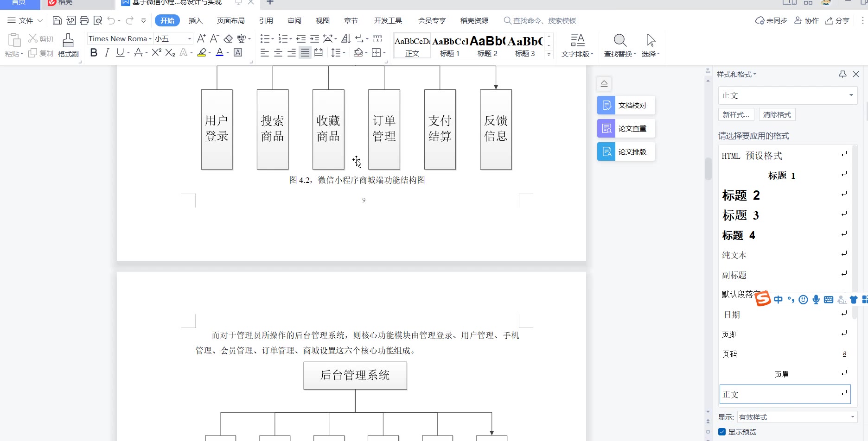Switch to the 插入 tab

pyautogui.click(x=196, y=20)
